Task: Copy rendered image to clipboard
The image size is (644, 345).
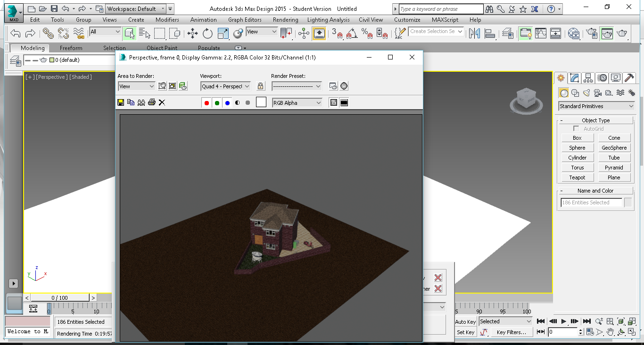Action: pos(131,102)
